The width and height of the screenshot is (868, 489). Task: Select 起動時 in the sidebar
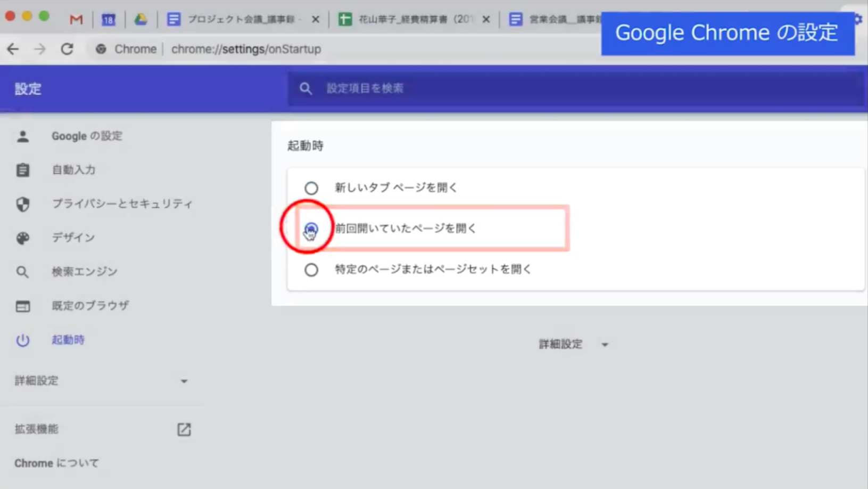pos(68,340)
